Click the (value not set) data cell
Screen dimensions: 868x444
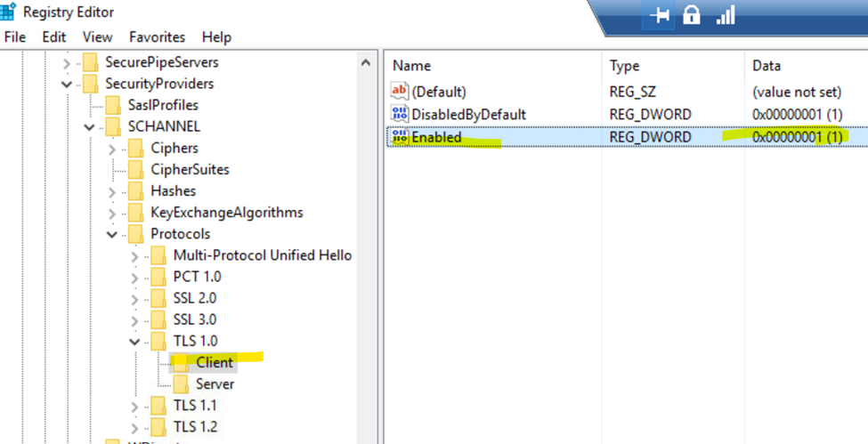[x=797, y=92]
